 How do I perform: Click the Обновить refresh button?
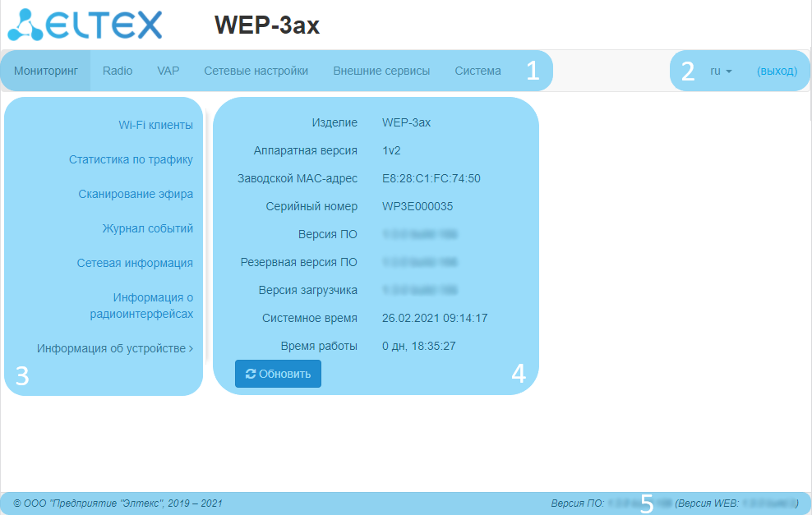tap(278, 374)
